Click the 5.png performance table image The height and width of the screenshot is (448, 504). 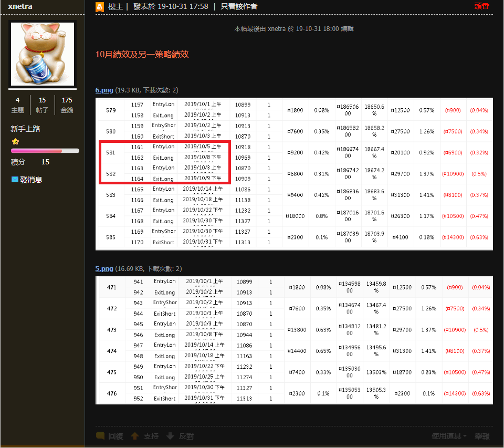tap(294, 340)
